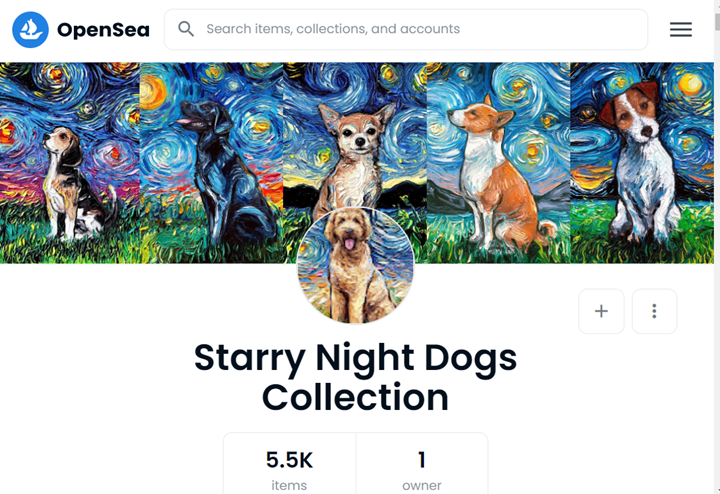The image size is (720, 494).
Task: Click the 1 owner count
Action: [x=421, y=460]
